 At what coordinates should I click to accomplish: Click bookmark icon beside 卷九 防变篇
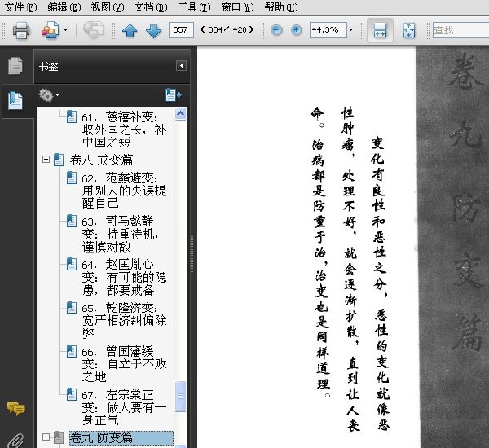pyautogui.click(x=59, y=437)
